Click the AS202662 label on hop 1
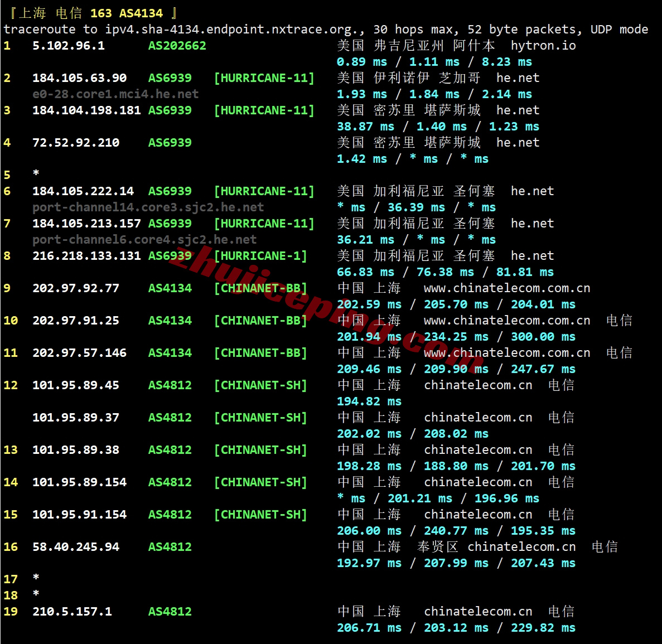Screen dimensions: 662x644 [177, 46]
